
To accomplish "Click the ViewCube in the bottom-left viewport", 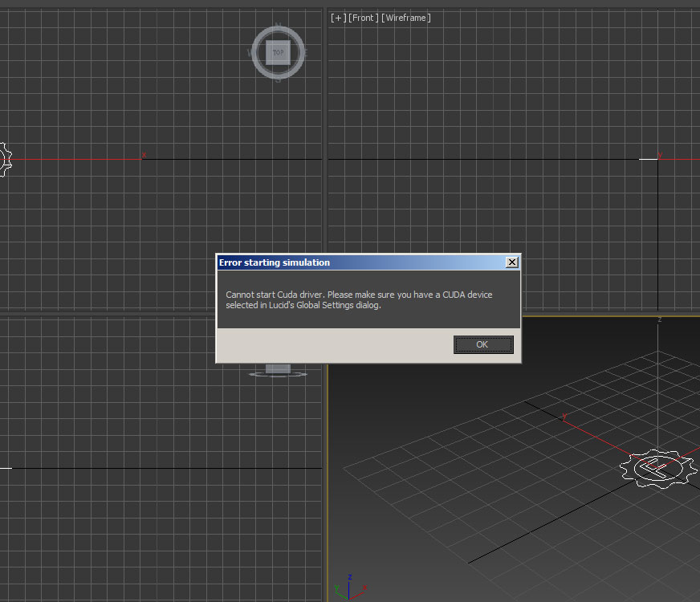I will coord(278,371).
